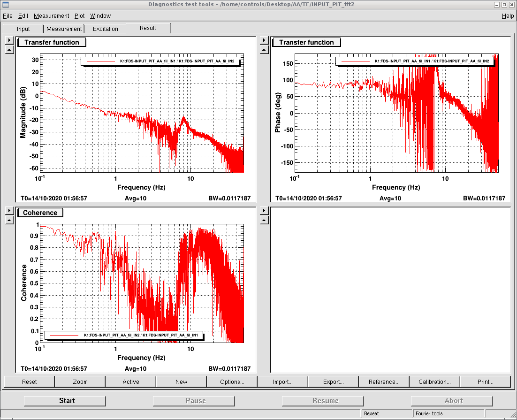Image resolution: width=517 pixels, height=420 pixels.
Task: Click 'Frequency (Hz)' label of coherence plot
Action: (x=141, y=358)
